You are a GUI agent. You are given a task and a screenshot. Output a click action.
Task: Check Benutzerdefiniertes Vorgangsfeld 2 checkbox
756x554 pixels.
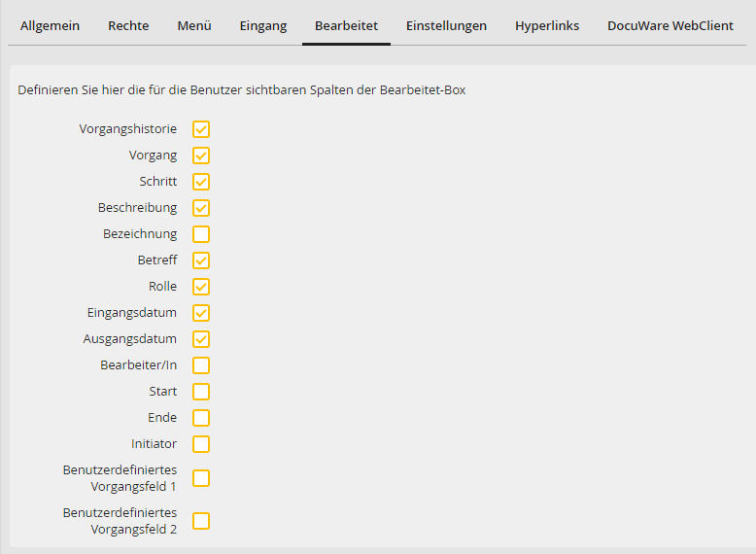coord(201,521)
